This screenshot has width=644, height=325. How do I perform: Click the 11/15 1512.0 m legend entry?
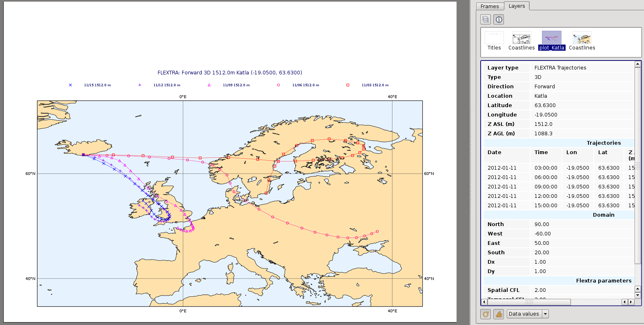97,85
